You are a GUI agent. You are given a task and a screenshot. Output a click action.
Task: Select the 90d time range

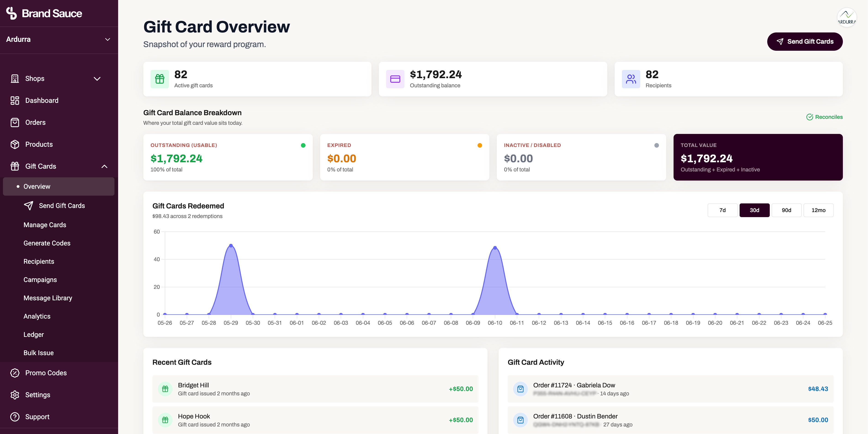tap(786, 210)
